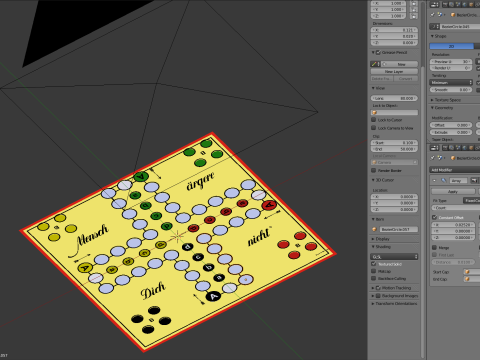
Task: Open World tab in modifier properties header
Action: [465, 148]
